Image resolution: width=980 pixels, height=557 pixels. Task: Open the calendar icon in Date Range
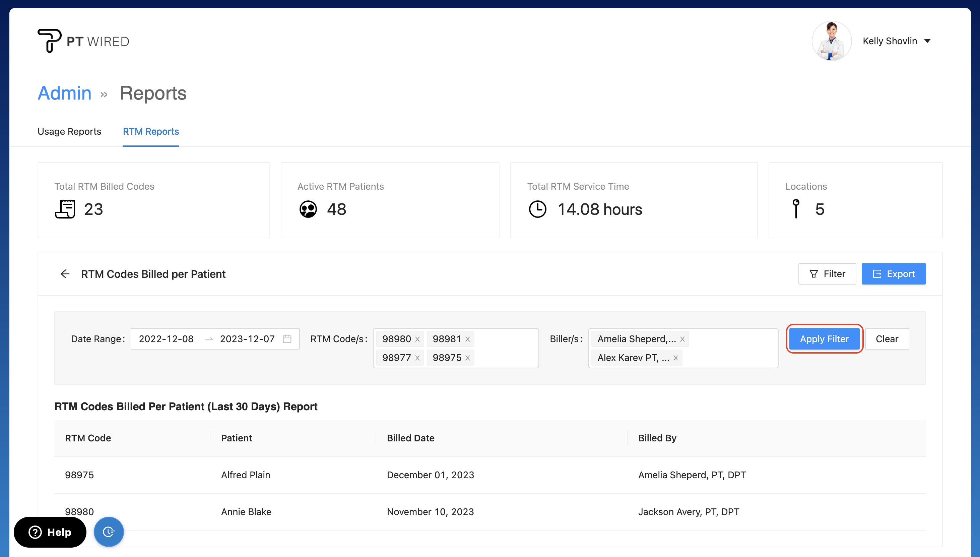[x=287, y=339]
